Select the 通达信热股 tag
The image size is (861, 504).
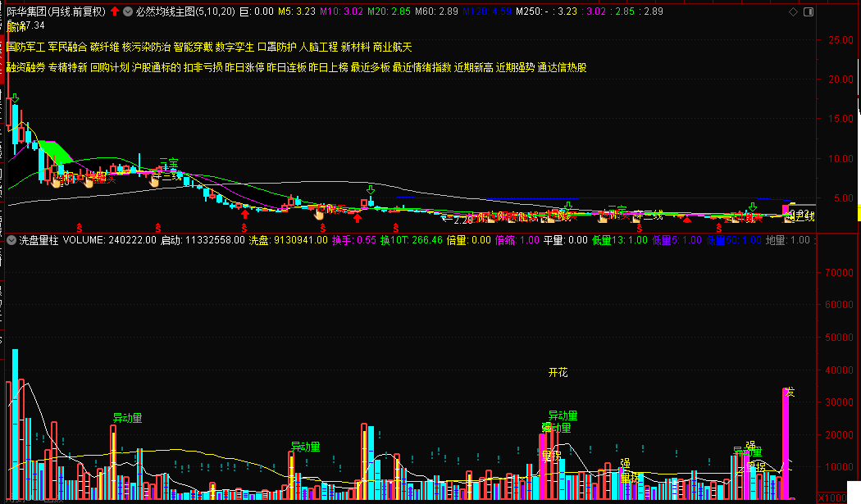(x=563, y=67)
